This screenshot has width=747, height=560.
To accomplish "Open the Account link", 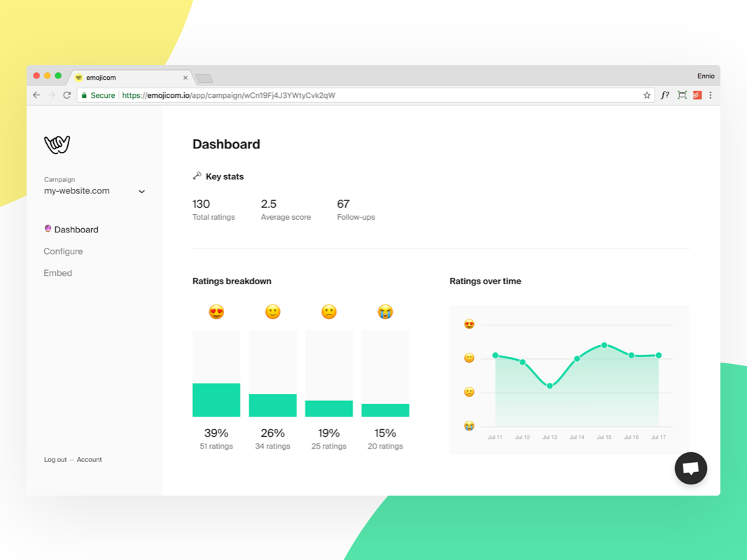I will 89,459.
